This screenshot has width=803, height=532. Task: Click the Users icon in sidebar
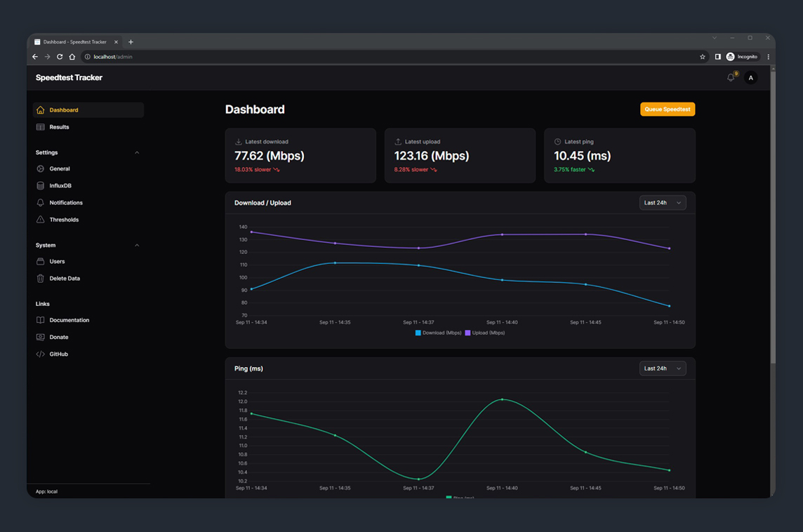pos(41,261)
